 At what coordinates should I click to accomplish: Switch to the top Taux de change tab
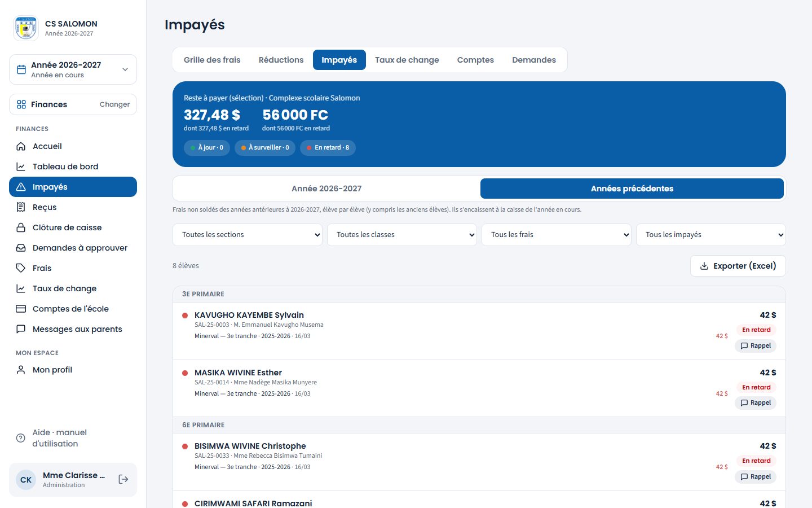[407, 60]
